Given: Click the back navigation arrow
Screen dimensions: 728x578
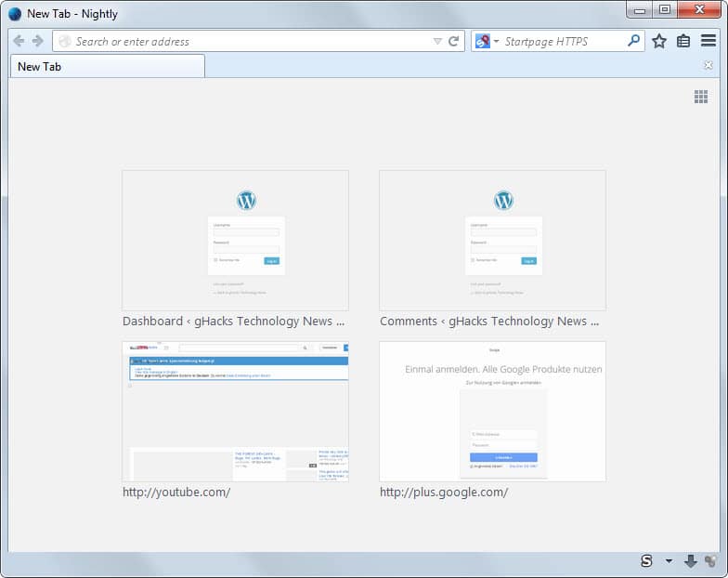Looking at the screenshot, I should point(19,41).
